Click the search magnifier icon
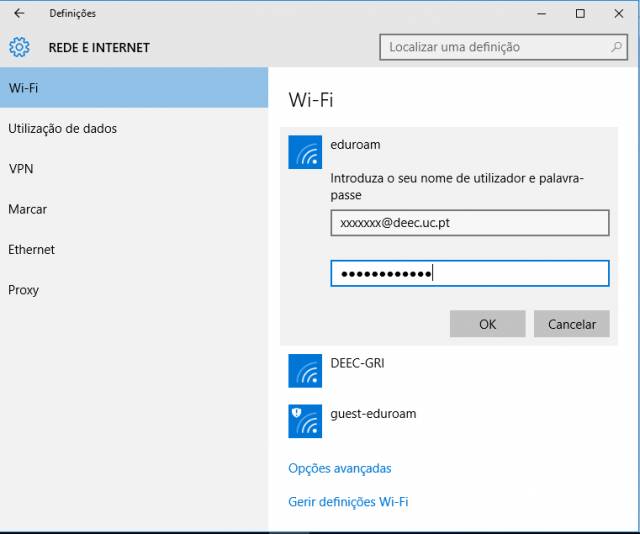This screenshot has width=640, height=534. [x=616, y=47]
